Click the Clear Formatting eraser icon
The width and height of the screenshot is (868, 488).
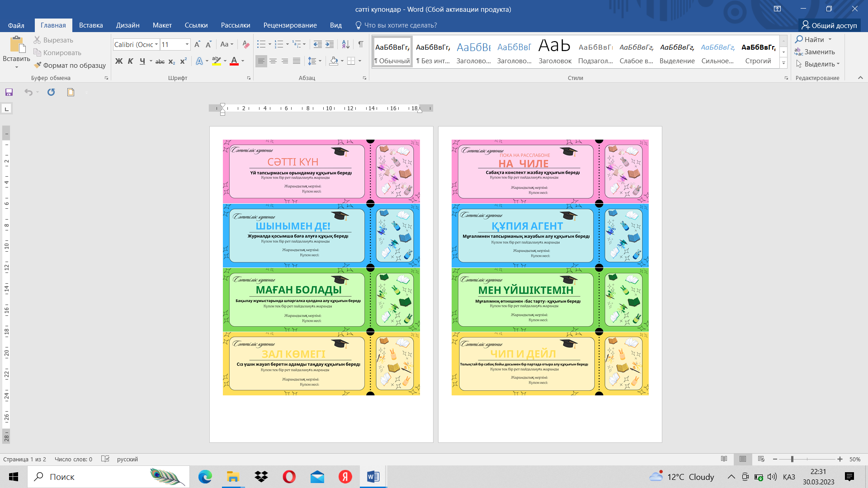[x=246, y=44]
